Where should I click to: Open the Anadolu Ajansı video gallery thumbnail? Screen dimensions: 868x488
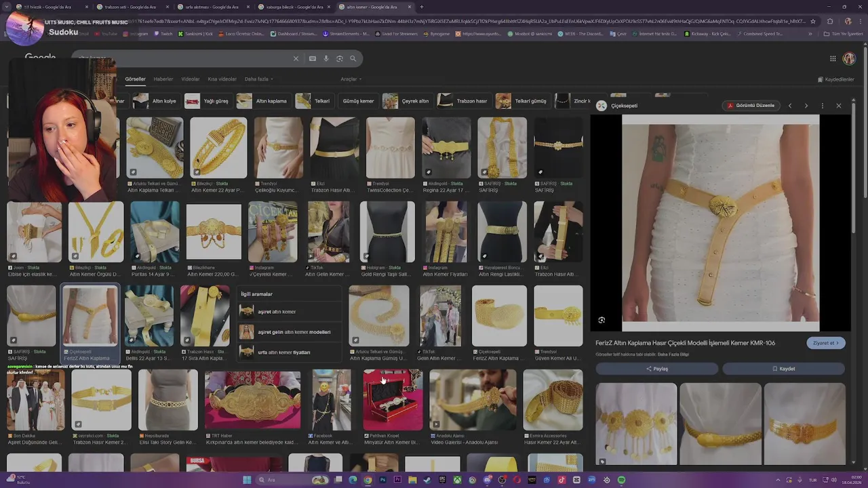tap(473, 400)
